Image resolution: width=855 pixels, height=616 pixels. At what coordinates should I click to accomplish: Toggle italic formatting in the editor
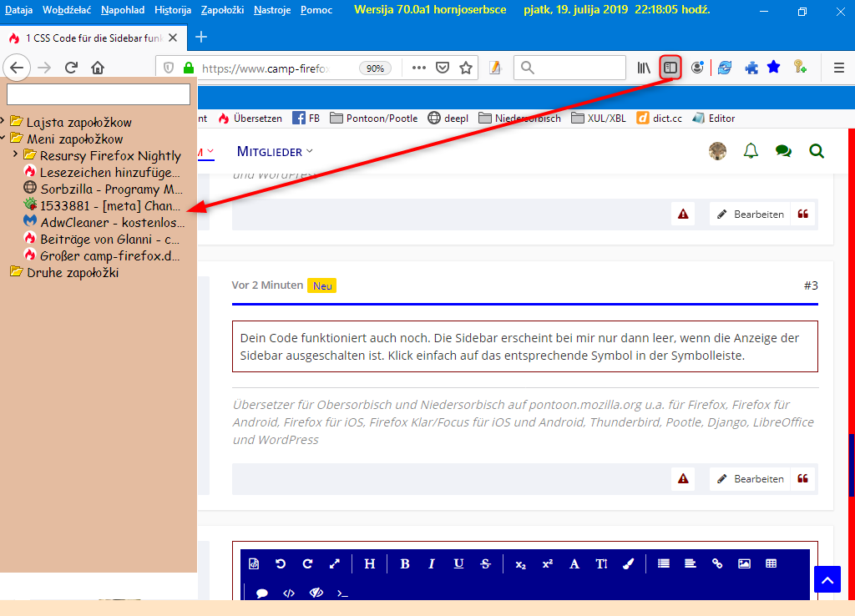tap(432, 563)
